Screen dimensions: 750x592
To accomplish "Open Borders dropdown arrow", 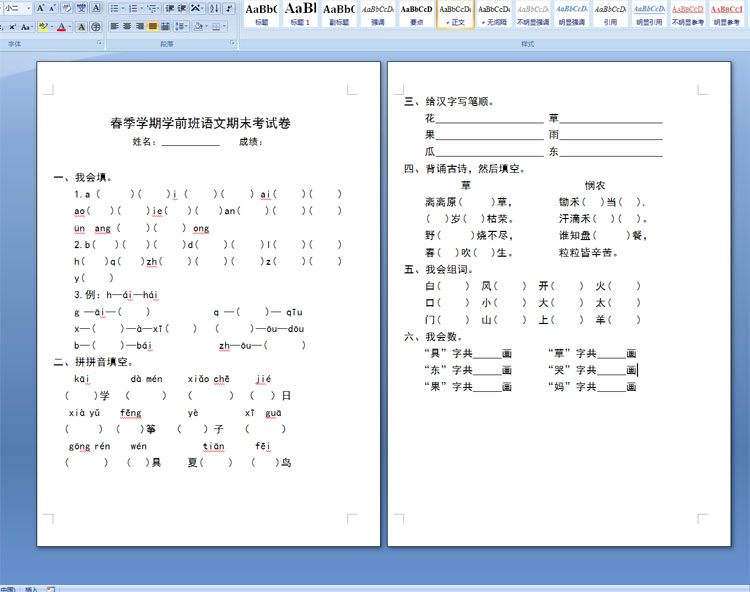I will point(224,26).
